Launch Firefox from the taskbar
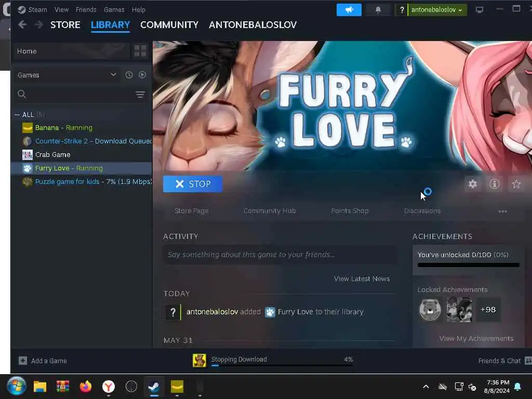Screen dimensions: 532x399 click(86, 387)
